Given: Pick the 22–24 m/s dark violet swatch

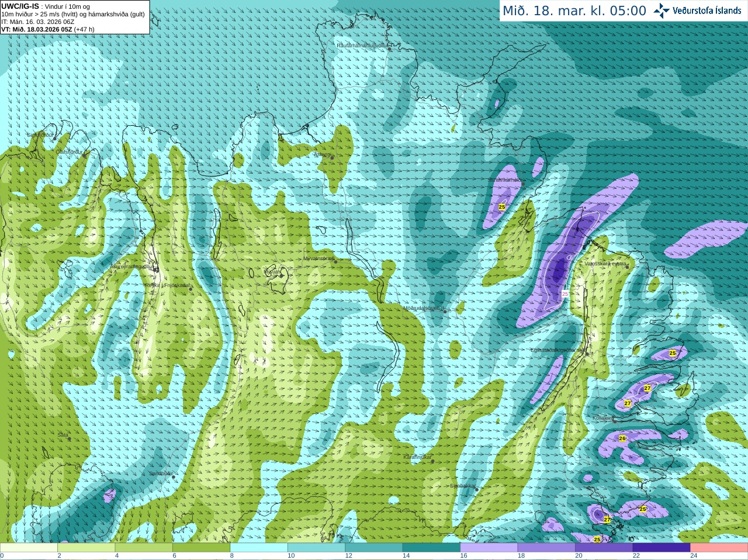Looking at the screenshot, I should [x=662, y=548].
